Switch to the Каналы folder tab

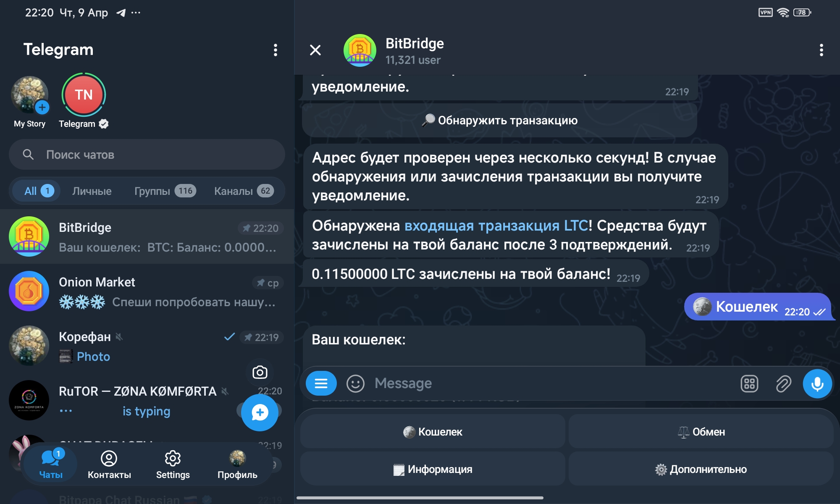(244, 191)
